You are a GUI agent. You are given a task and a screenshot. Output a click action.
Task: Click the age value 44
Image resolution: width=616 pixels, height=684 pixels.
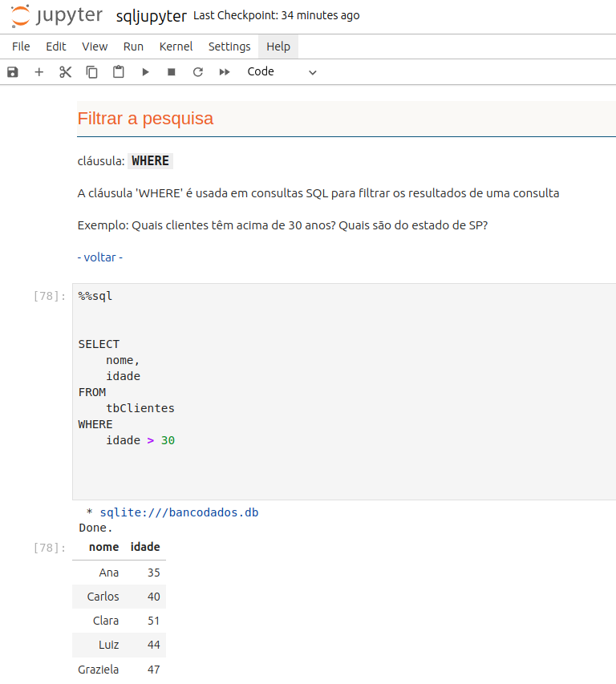pyautogui.click(x=153, y=645)
